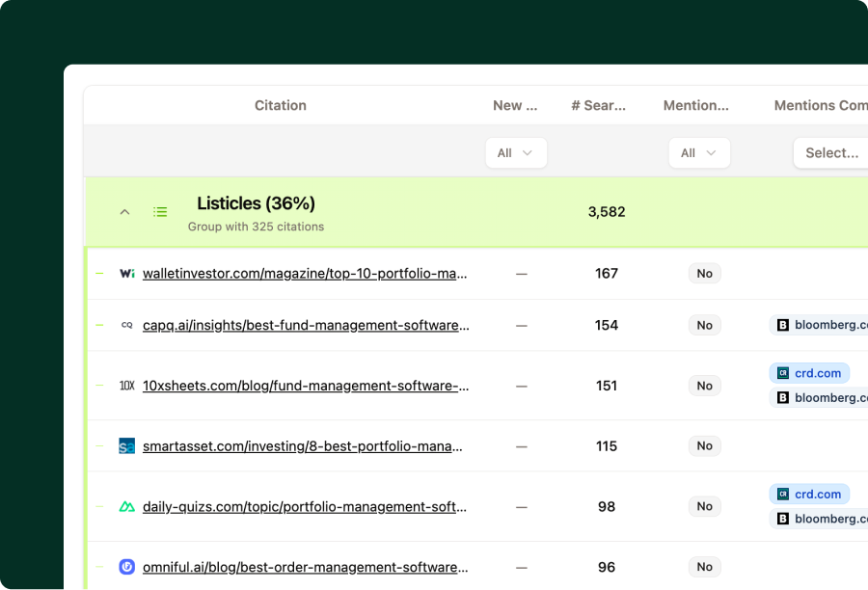Screen dimensions: 868x590
Task: Click the Mentions Competitors column header
Action: (x=821, y=105)
